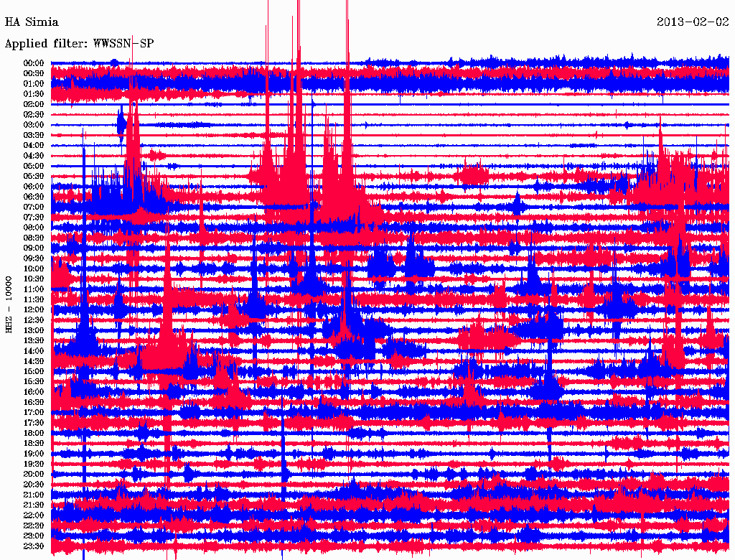Select the 05:00 time label
Screen dimensions: 735x560
coord(33,166)
